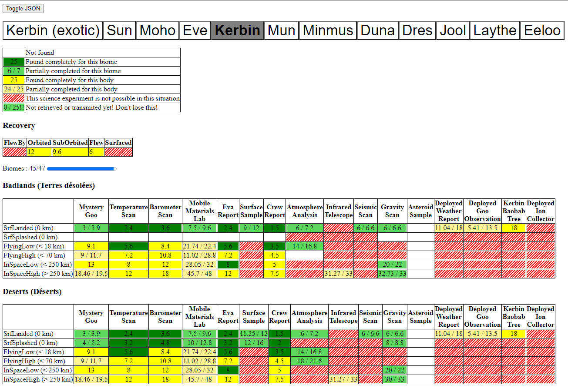Click the Recovery Orbited value 12
The width and height of the screenshot is (568, 392).
39,152
